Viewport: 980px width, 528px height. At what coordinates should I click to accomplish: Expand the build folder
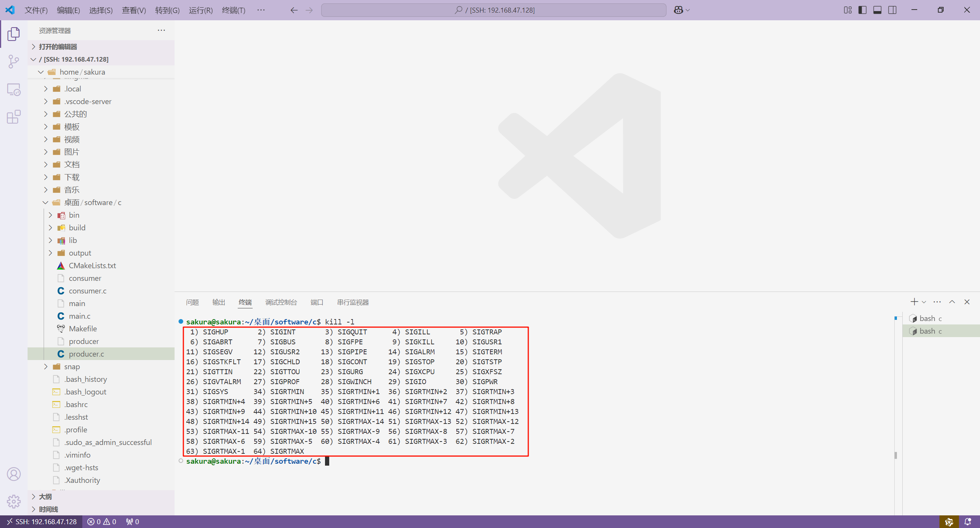(101, 228)
